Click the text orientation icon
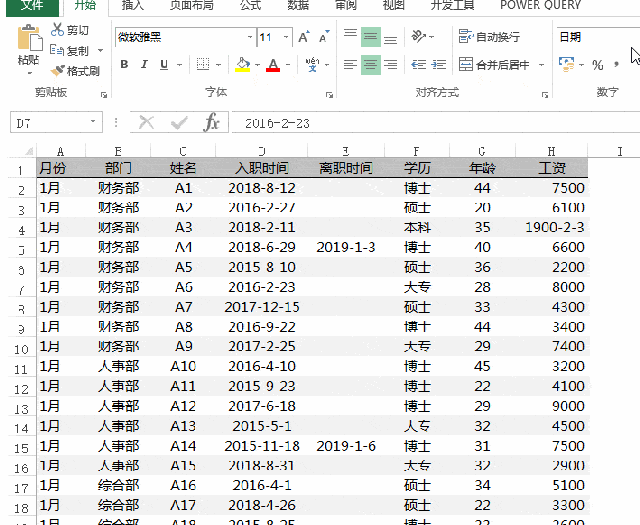The image size is (640, 525). [419, 36]
